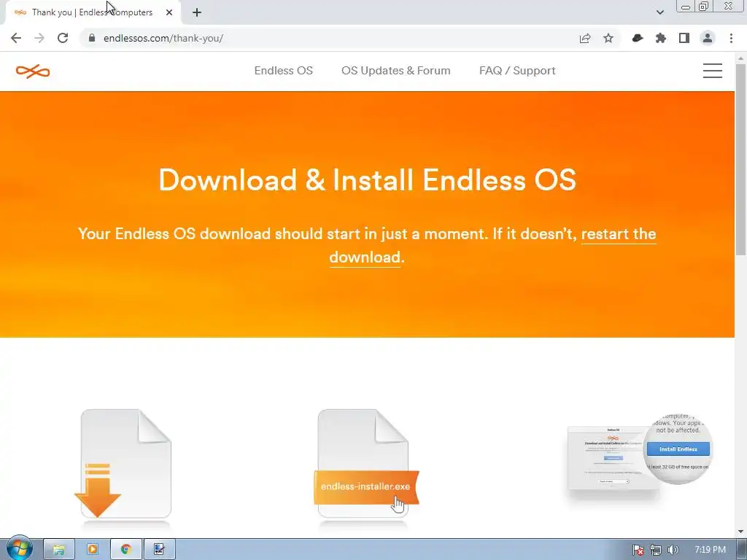Open the Extensions puzzle menu
This screenshot has height=560, width=747.
(661, 38)
